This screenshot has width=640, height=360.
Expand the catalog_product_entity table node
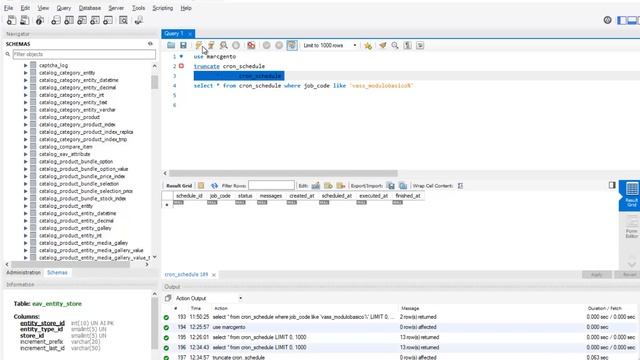[x=25, y=206]
